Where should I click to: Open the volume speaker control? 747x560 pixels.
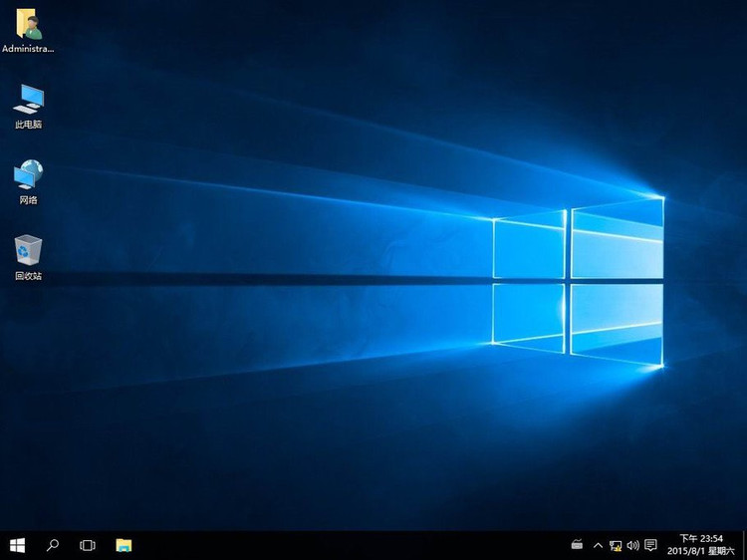pos(632,545)
